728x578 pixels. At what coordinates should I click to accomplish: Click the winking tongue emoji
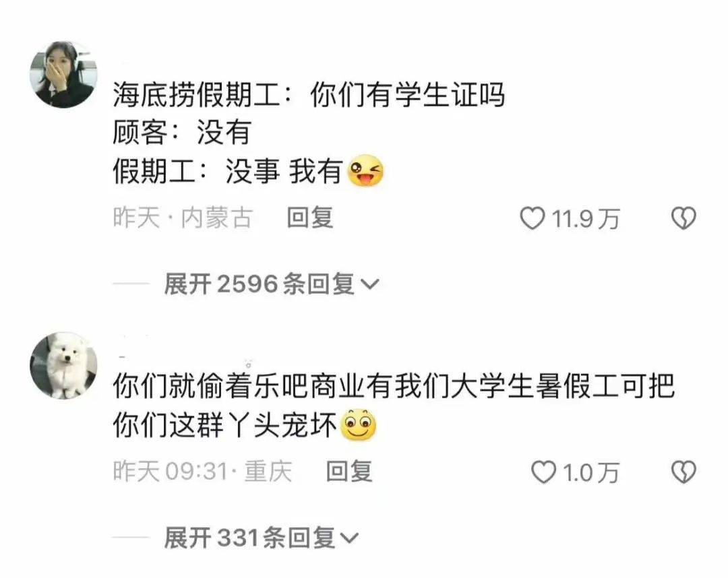(366, 170)
